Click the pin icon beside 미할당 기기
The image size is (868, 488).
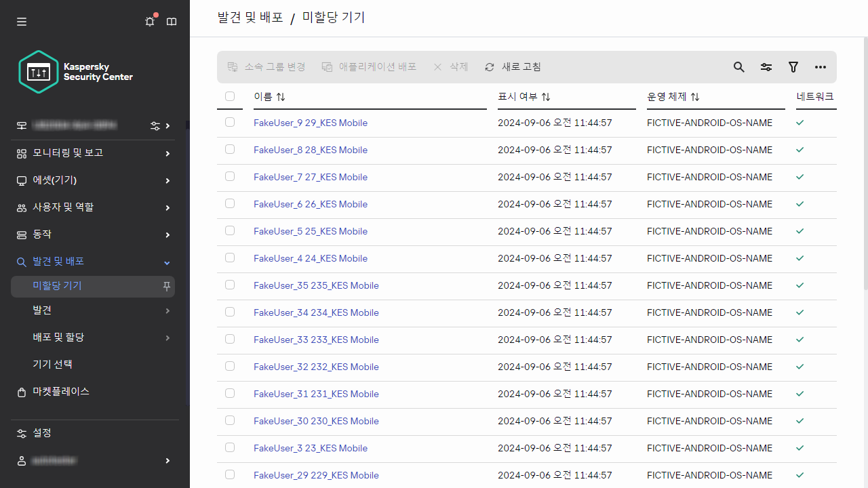click(166, 286)
